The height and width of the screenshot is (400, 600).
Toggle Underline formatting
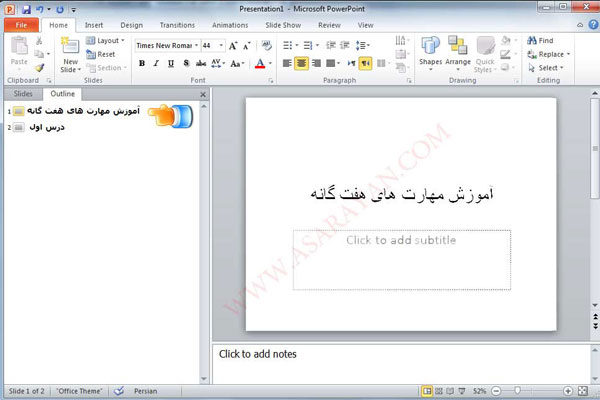171,63
